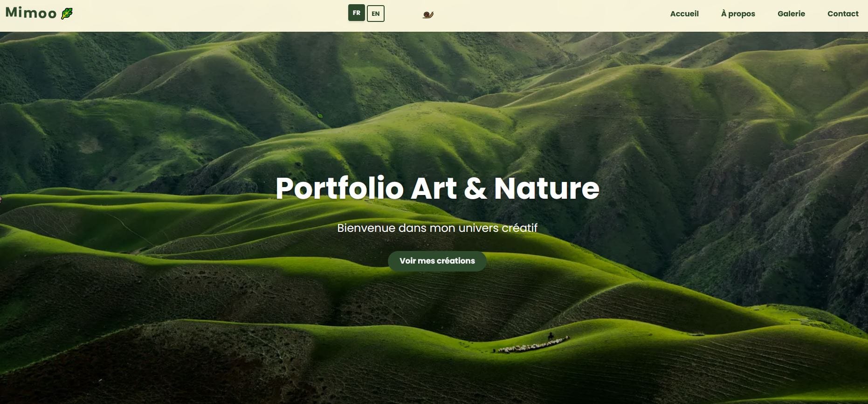Click the green leaf icon beside Mimoo
Viewport: 868px width, 404px height.
tap(67, 14)
